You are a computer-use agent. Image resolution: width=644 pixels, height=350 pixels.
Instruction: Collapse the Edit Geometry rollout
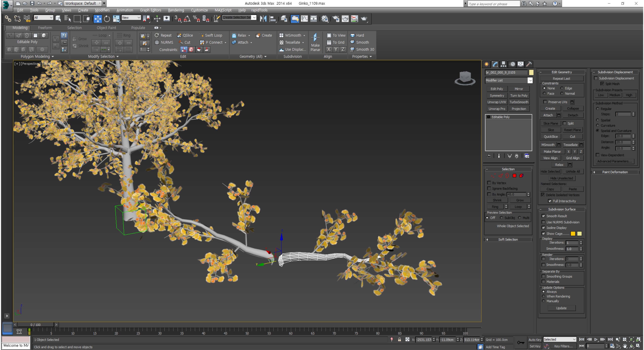(562, 72)
